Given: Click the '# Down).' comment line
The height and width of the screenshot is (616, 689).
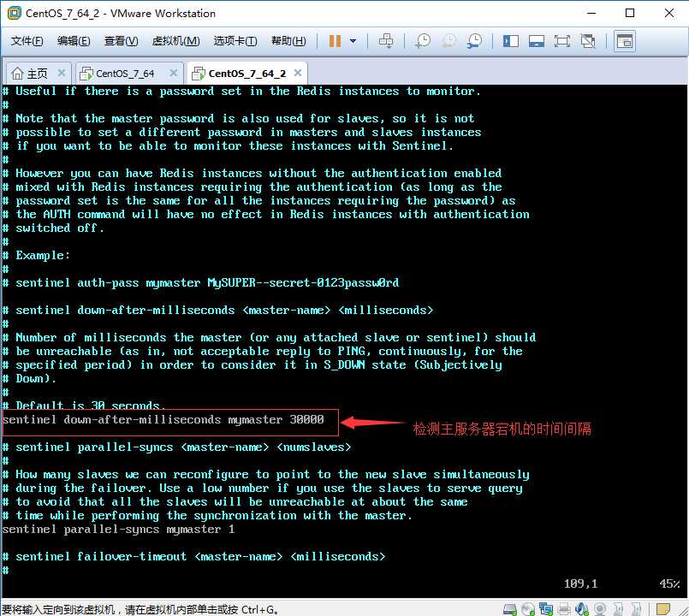Looking at the screenshot, I should tap(29, 378).
